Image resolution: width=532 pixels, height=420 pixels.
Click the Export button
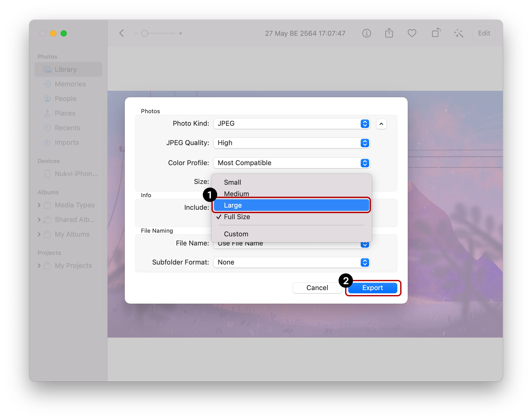coord(373,288)
